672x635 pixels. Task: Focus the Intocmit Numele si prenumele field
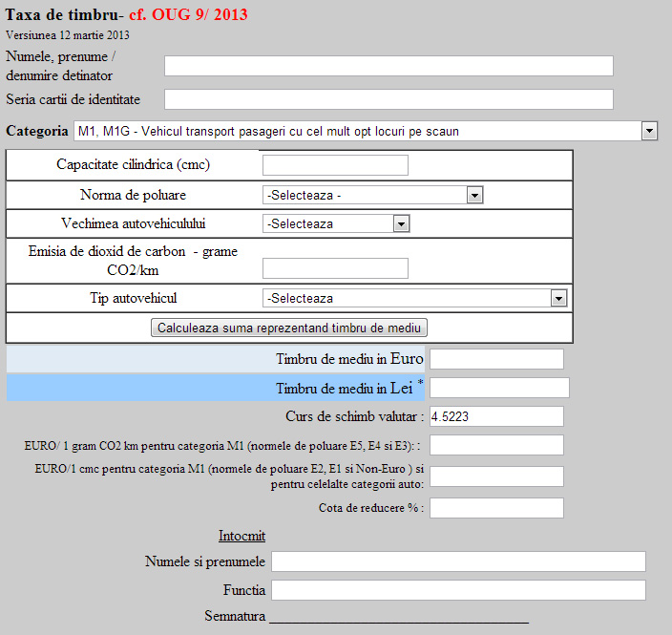point(458,561)
